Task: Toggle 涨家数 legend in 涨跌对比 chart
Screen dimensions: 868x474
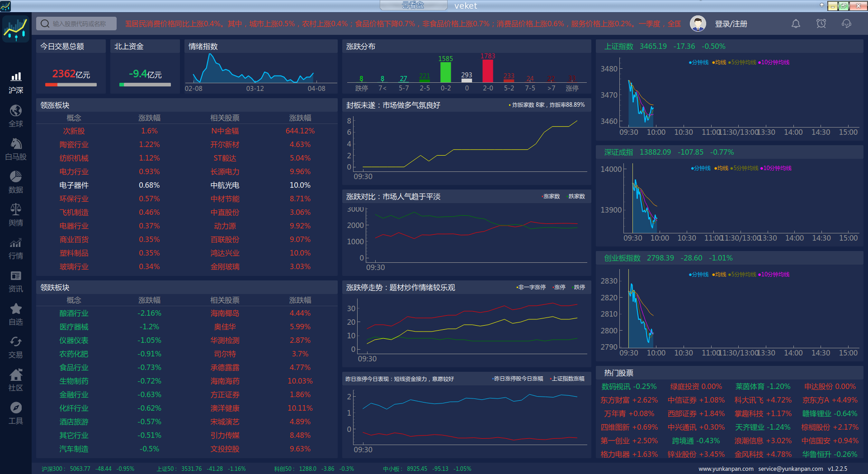Action: 551,196
